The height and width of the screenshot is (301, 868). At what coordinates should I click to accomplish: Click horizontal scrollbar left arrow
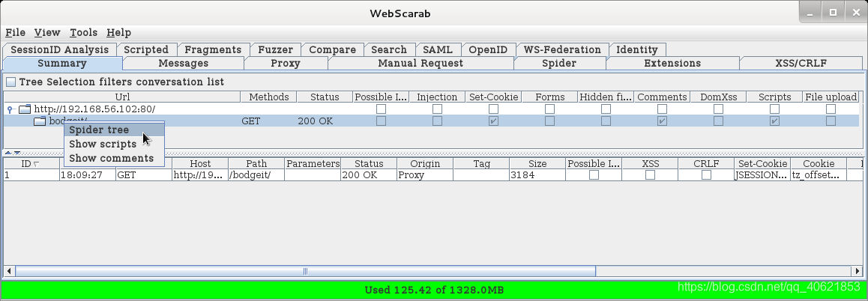[10, 271]
